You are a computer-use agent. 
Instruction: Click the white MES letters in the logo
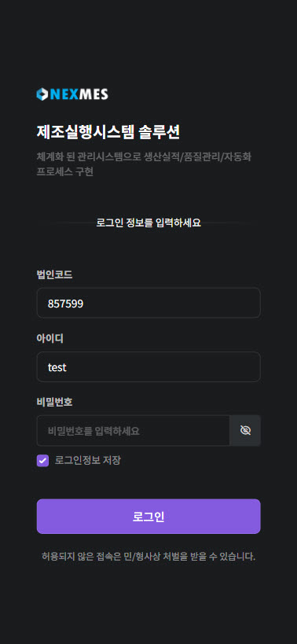93,95
